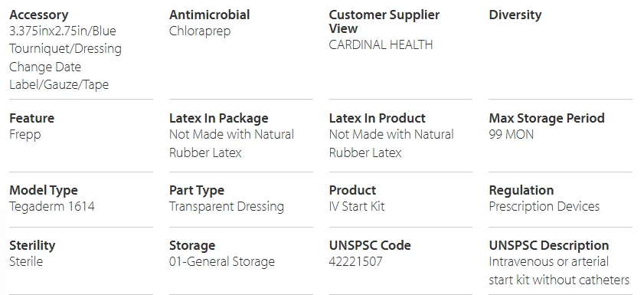Select the 01-General Storage value
644x295 pixels.
pos(222,262)
